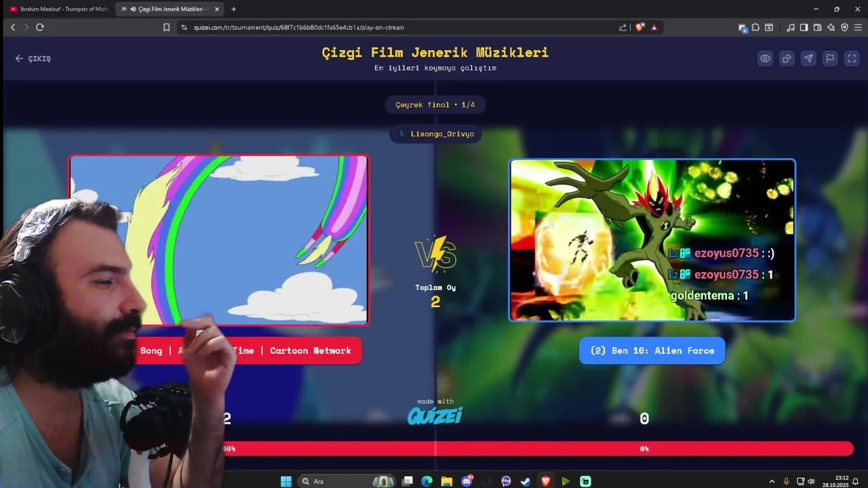Screen dimensions: 868x488
Task: Open Brave Shields lion icon
Action: coord(639,27)
